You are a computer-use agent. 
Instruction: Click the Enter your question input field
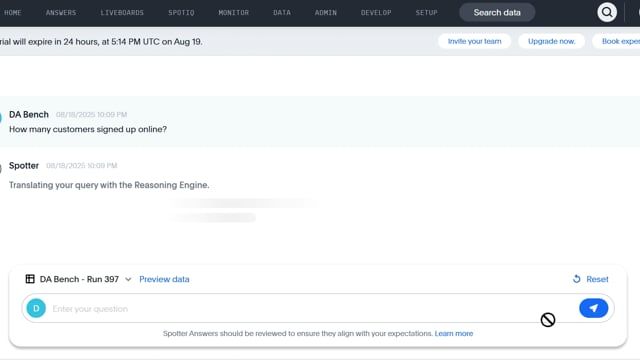(312, 309)
